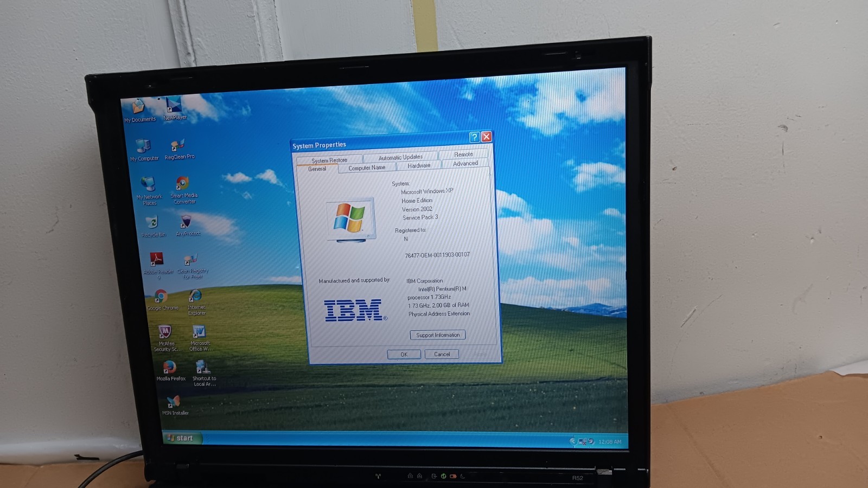The width and height of the screenshot is (868, 488).
Task: Click the Support Information button
Action: 438,335
